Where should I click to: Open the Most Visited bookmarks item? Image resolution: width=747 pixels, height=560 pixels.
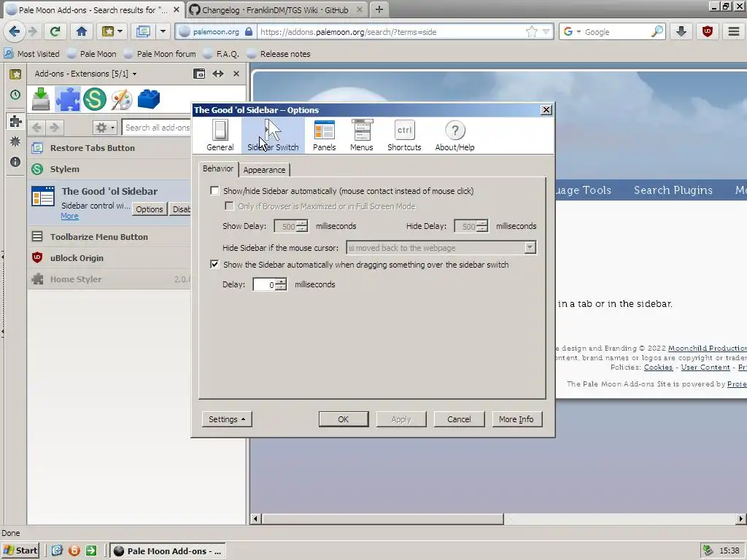pyautogui.click(x=32, y=54)
